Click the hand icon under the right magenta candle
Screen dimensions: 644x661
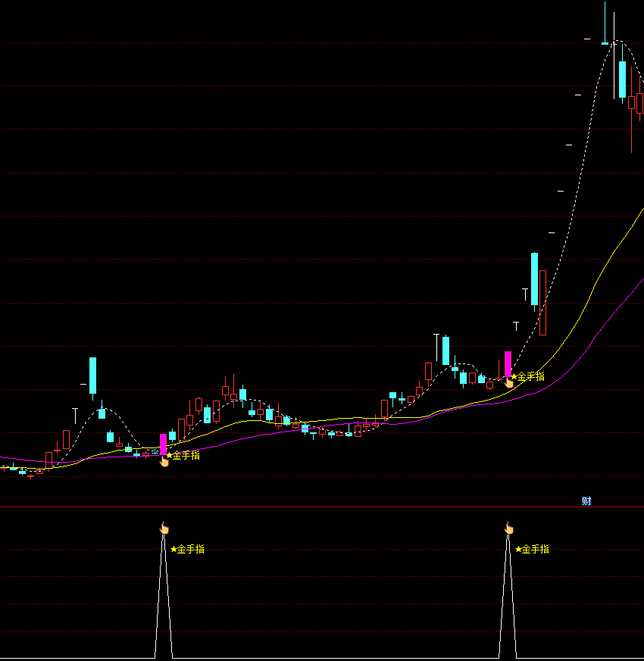click(x=509, y=382)
